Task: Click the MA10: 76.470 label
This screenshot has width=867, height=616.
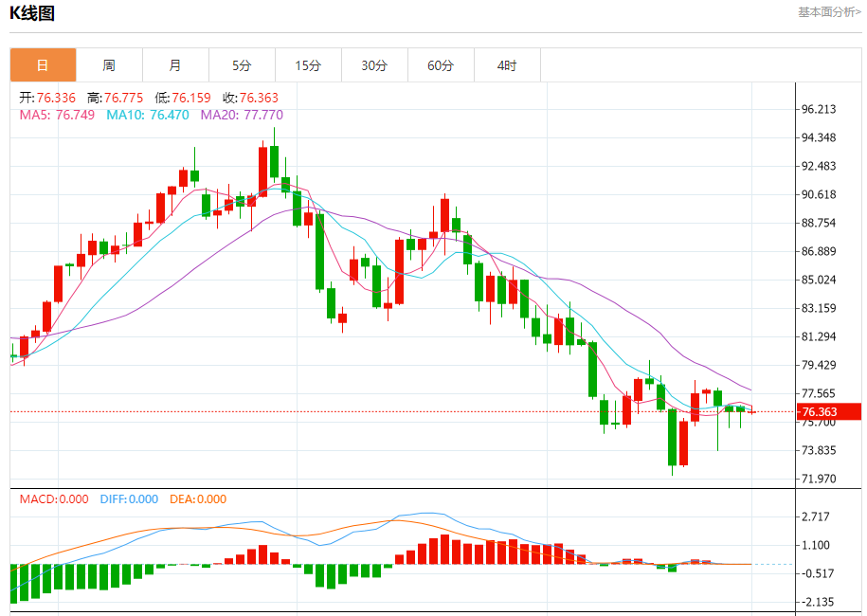Action: tap(148, 115)
